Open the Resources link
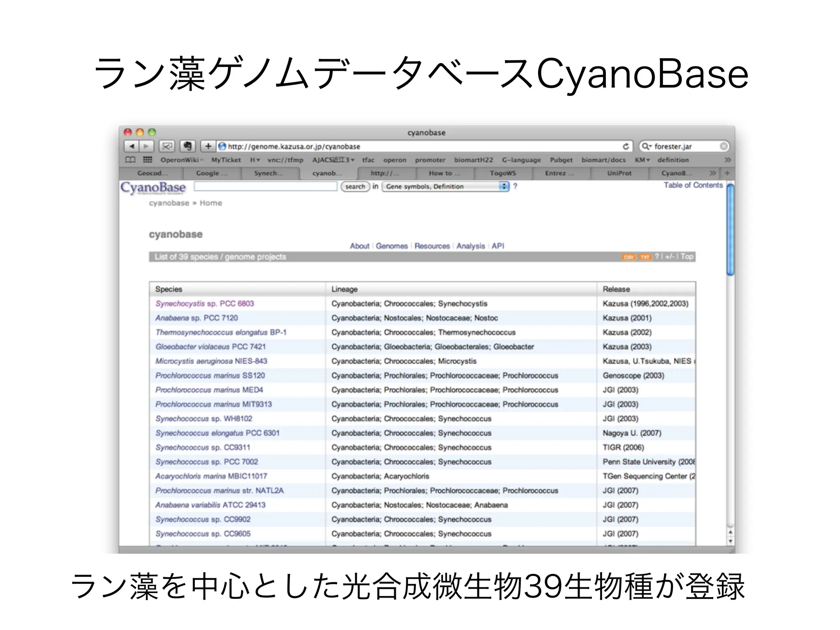The width and height of the screenshot is (840, 630). tap(432, 246)
